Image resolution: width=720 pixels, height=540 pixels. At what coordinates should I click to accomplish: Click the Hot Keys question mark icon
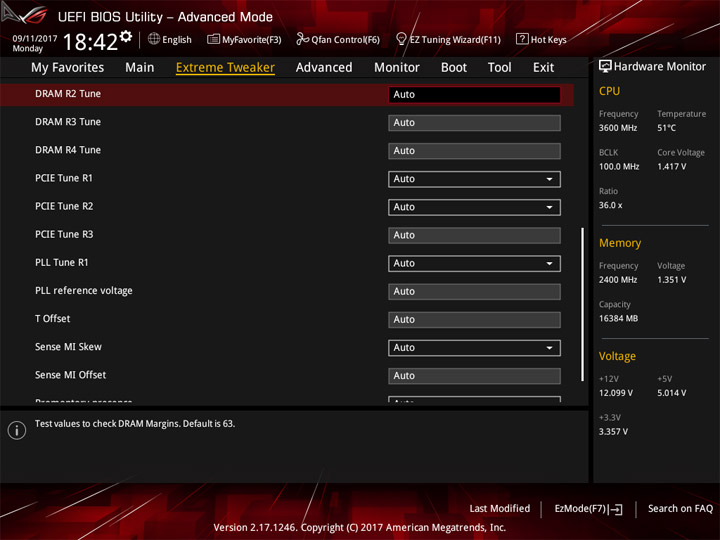tap(522, 39)
